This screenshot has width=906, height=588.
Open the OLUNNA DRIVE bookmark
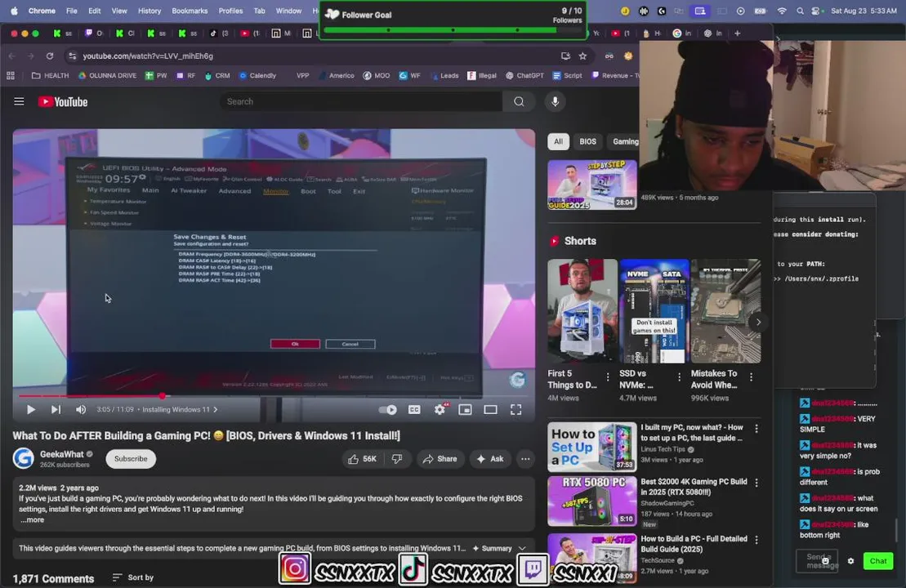pyautogui.click(x=108, y=76)
